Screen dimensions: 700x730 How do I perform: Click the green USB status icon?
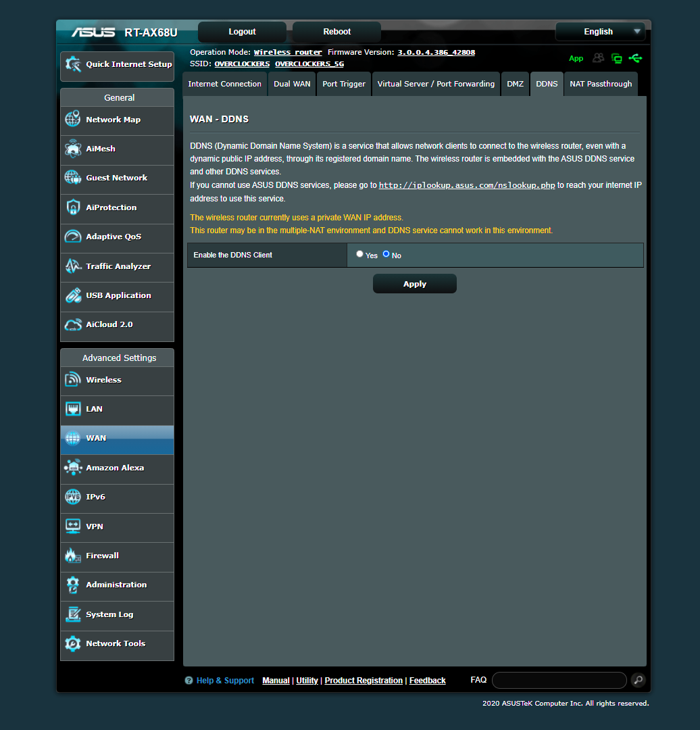tap(635, 58)
